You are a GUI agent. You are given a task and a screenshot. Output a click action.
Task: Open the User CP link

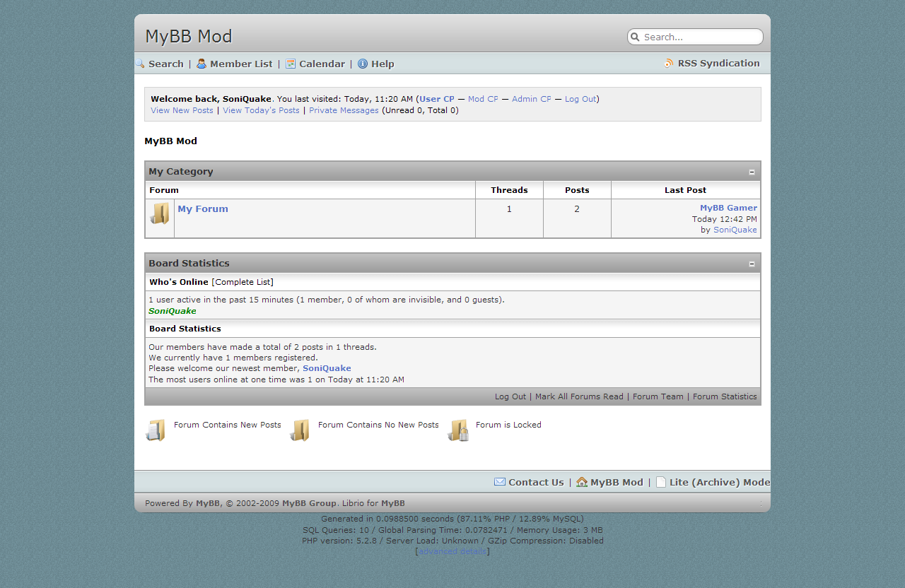pos(437,99)
